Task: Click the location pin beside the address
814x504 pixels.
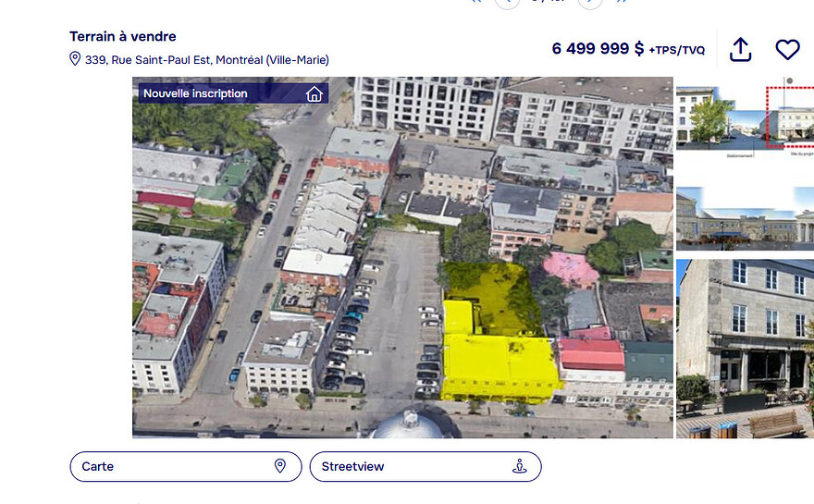Action: pyautogui.click(x=75, y=58)
